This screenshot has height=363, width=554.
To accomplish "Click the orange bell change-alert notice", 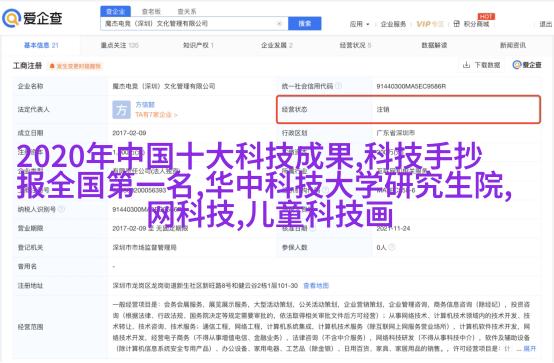I will tap(75, 66).
